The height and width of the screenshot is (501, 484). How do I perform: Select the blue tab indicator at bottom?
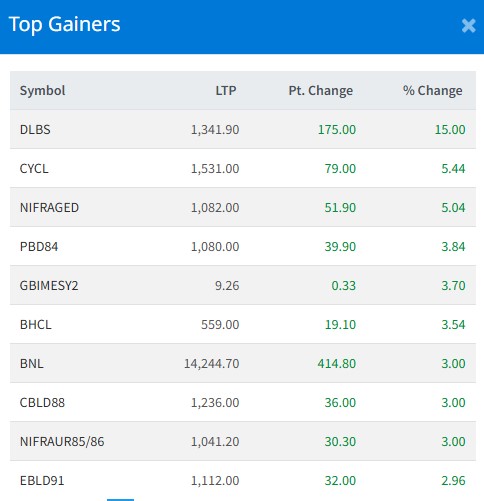point(120,500)
